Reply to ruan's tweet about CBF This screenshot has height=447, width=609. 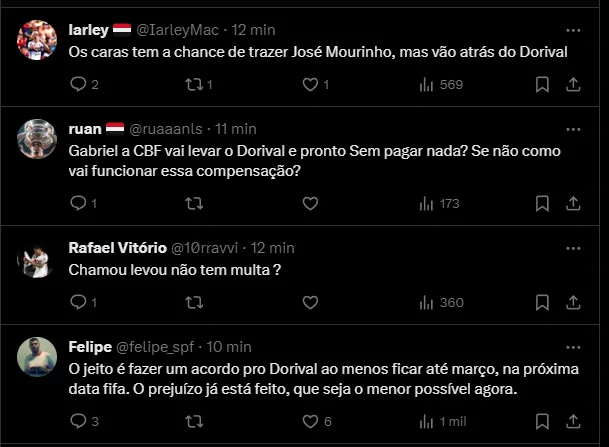coord(78,203)
